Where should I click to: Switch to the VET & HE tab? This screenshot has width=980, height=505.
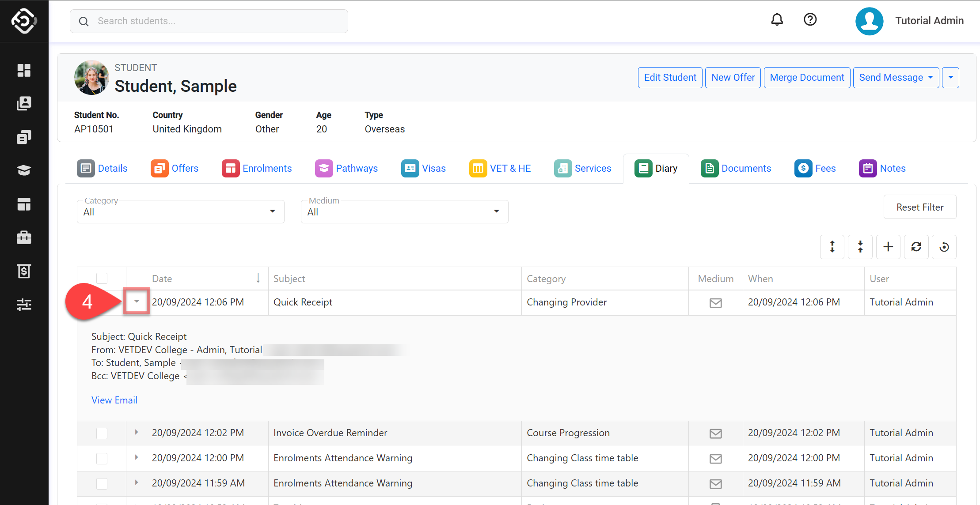500,168
